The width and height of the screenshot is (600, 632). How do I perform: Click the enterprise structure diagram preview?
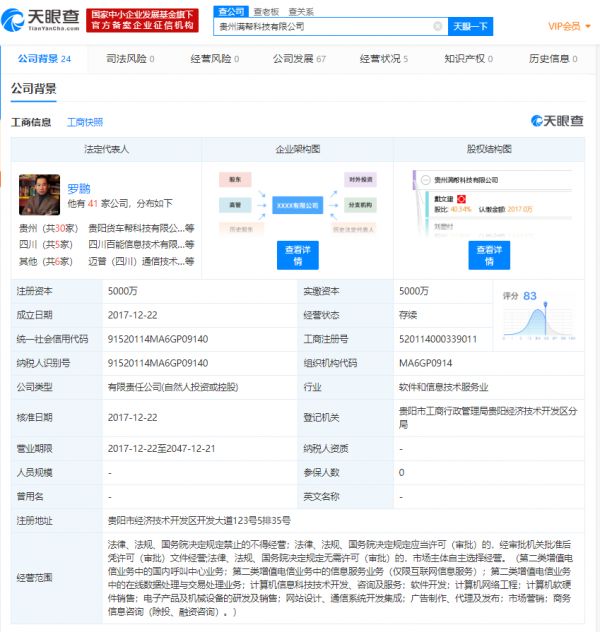pos(297,203)
